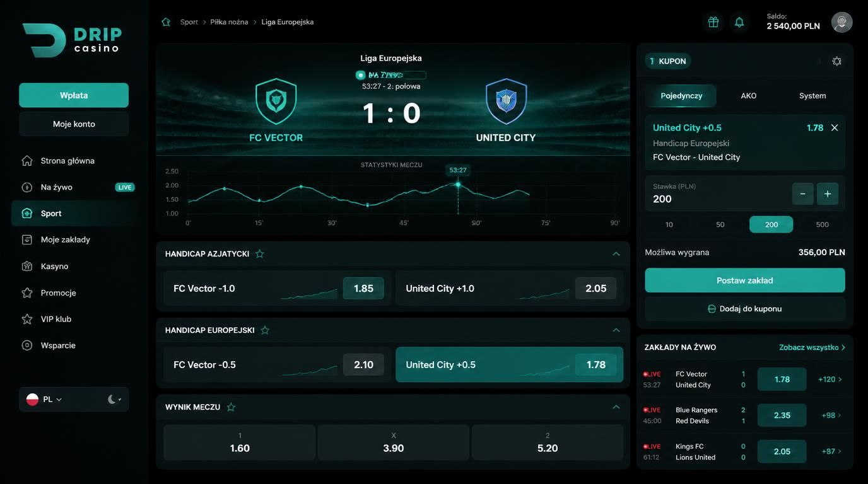Favorite the Wynik meczu market star
Viewport: 868px width, 484px height.
231,407
